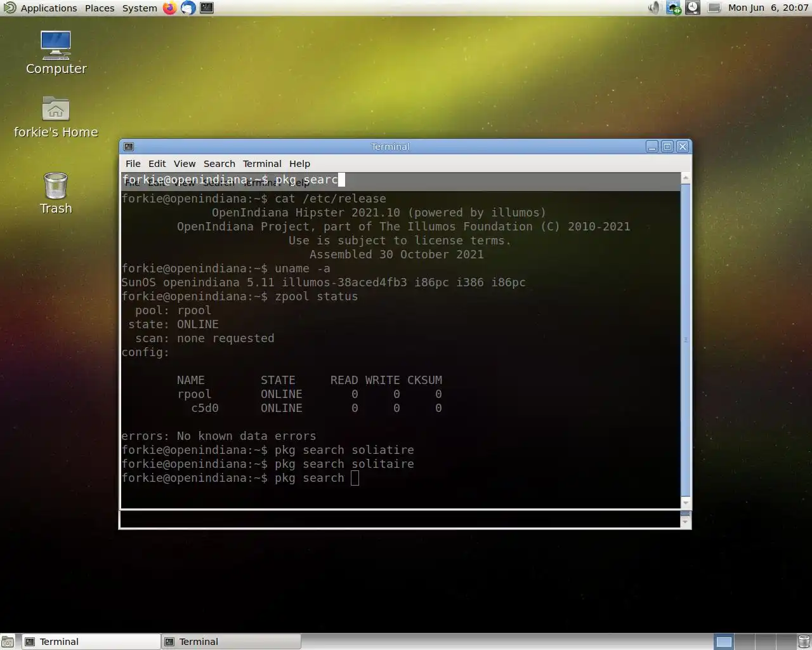This screenshot has height=650, width=812.
Task: Open the Terminal window's File menu
Action: pyautogui.click(x=133, y=163)
